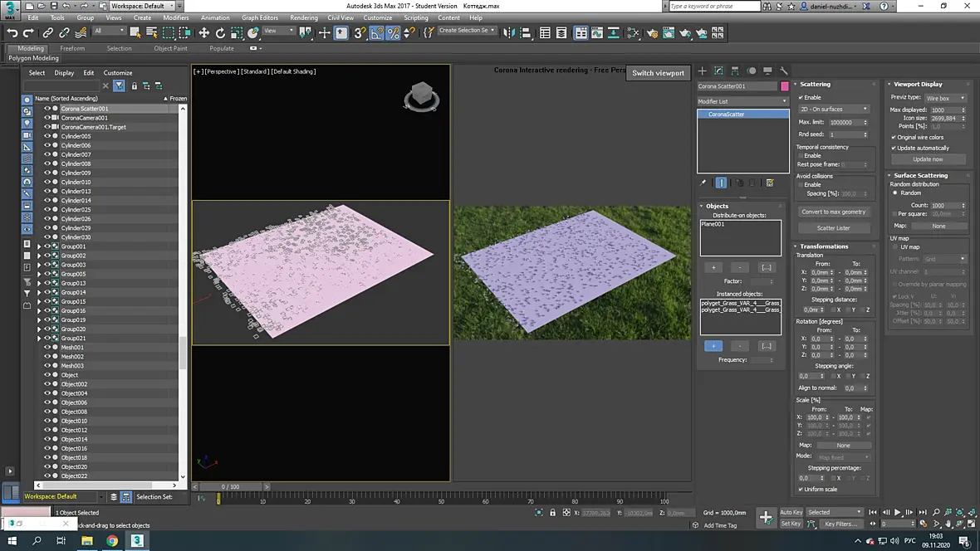
Task: Check Enable under Temporal consistency
Action: (x=801, y=155)
